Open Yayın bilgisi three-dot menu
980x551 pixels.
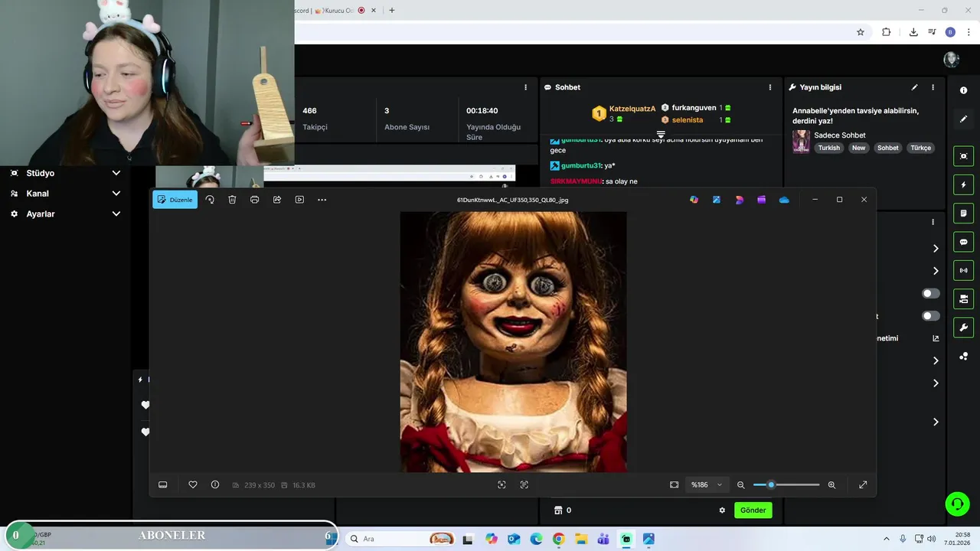933,87
